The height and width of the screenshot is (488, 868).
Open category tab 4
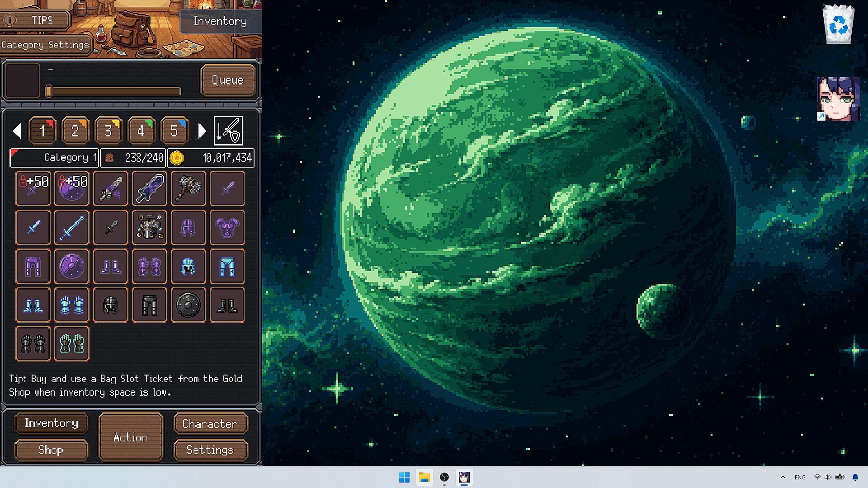click(x=141, y=131)
